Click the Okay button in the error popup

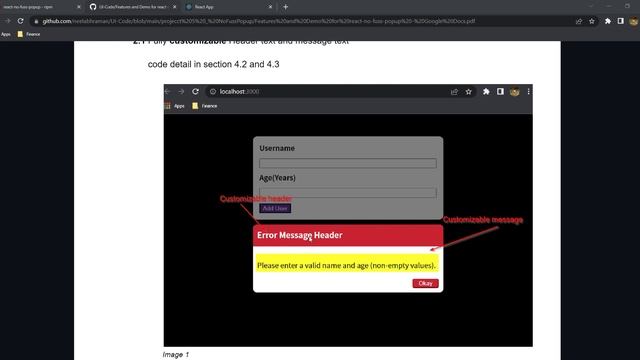(425, 283)
